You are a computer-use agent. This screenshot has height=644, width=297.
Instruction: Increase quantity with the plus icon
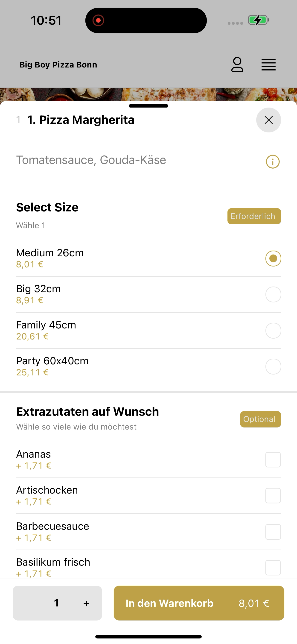click(x=86, y=603)
